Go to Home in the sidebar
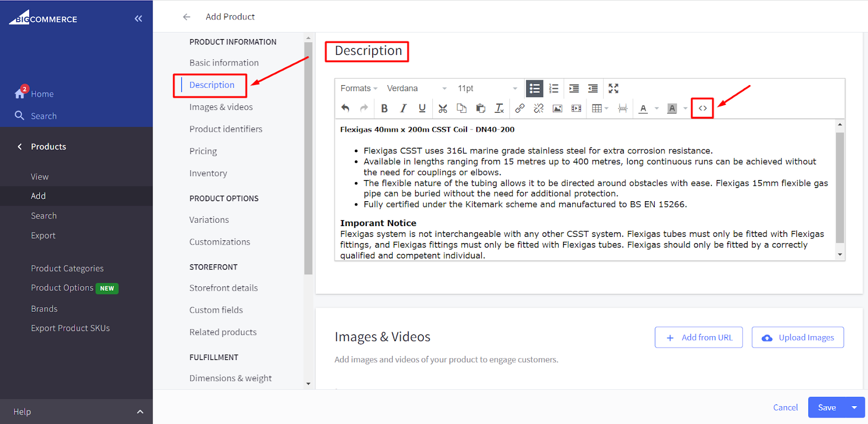Viewport: 868px width, 424px height. pyautogui.click(x=42, y=94)
